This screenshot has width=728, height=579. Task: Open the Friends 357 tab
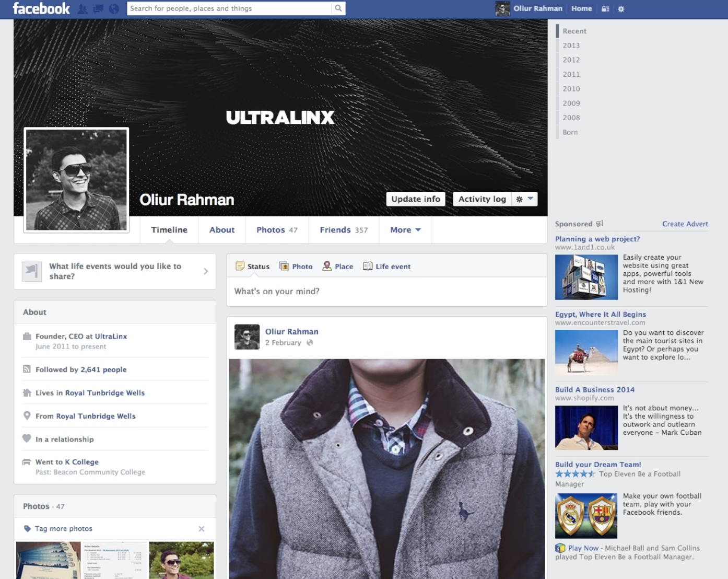pos(344,230)
